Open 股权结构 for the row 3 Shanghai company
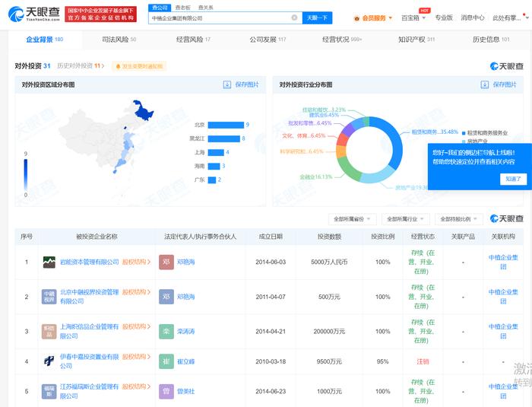The width and height of the screenshot is (532, 407). tap(136, 326)
